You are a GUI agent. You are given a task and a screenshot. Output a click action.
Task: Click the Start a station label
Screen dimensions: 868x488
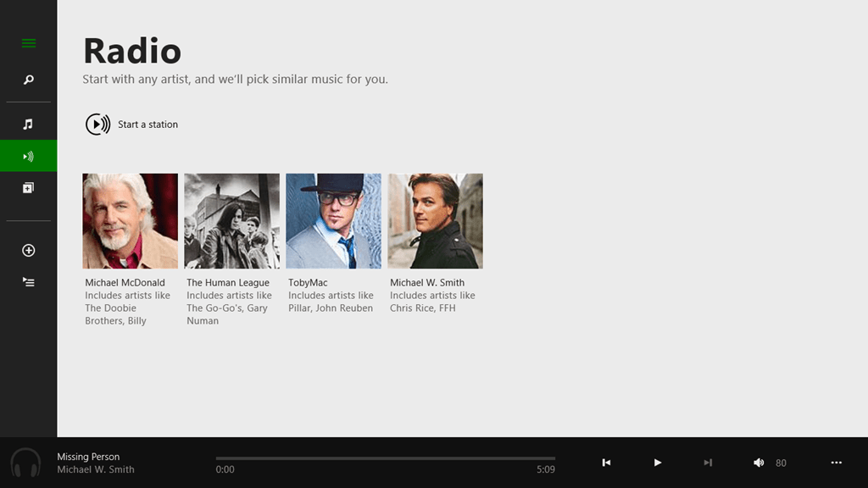[147, 125]
